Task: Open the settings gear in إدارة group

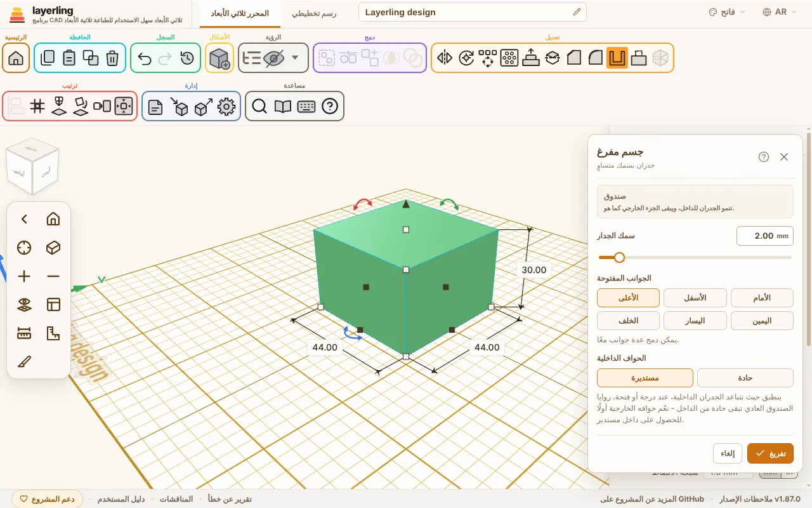Action: click(226, 107)
